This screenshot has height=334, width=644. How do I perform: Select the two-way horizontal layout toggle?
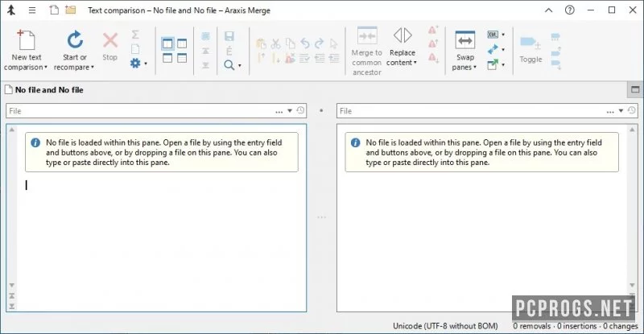(x=167, y=58)
